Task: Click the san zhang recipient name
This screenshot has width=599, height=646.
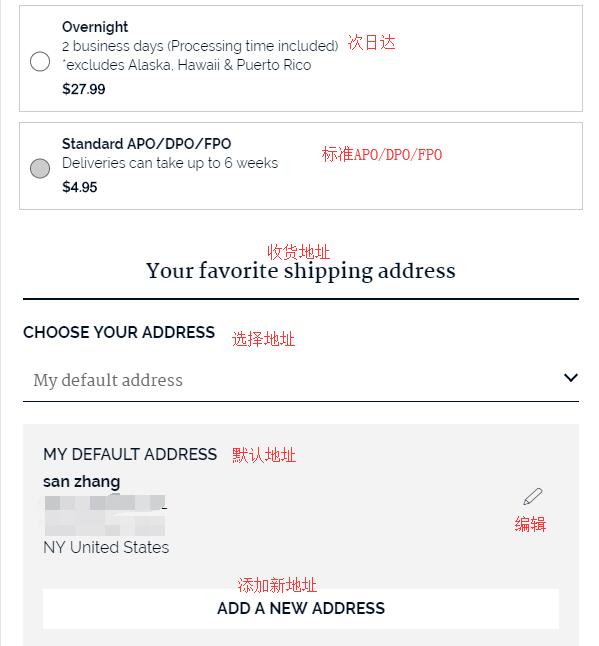Action: coord(82,481)
